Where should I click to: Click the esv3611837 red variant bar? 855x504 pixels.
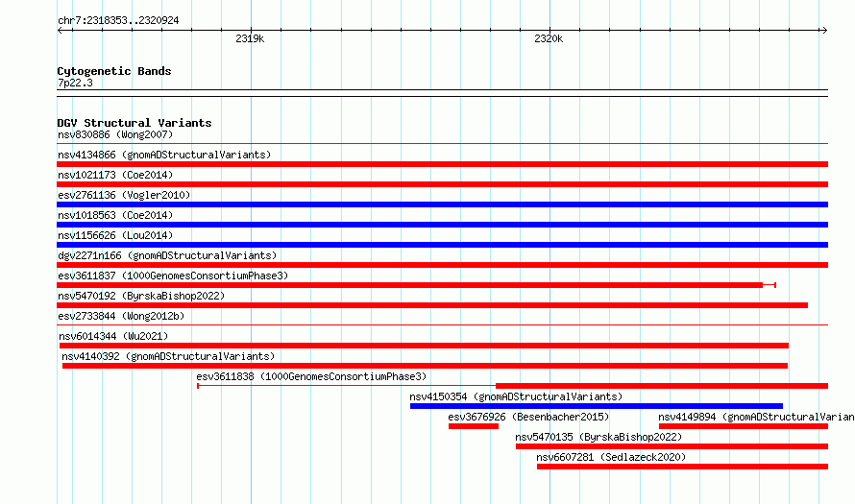click(x=409, y=285)
